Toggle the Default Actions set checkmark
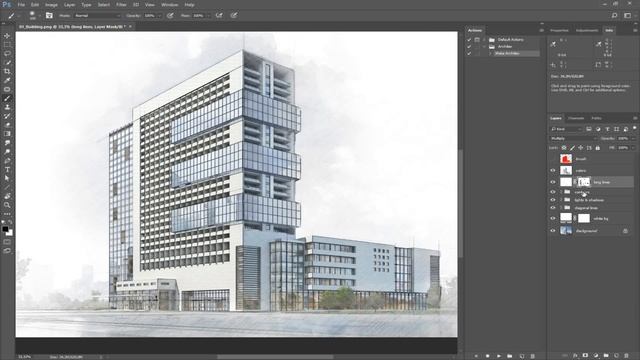 pos(469,40)
